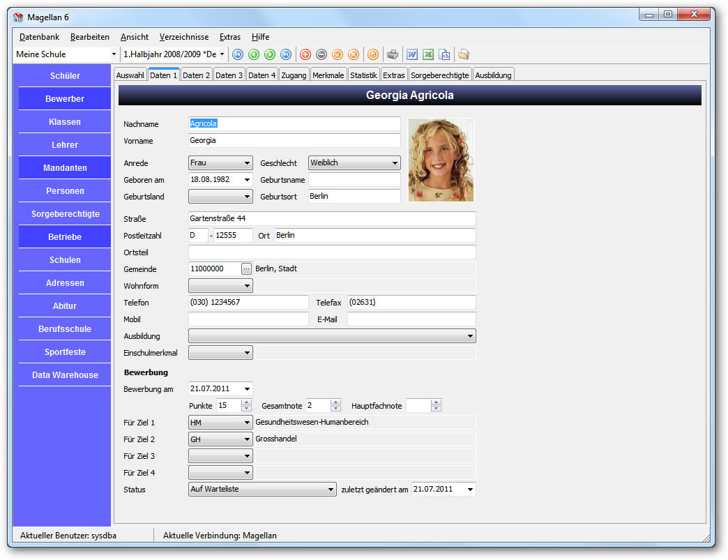Increase Punkte value with up arrow

(x=247, y=402)
